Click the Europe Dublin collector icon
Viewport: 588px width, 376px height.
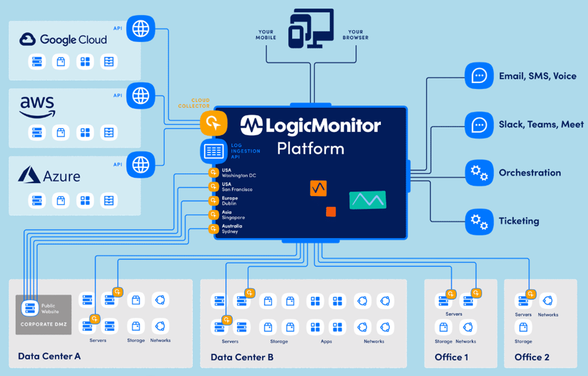coord(214,200)
